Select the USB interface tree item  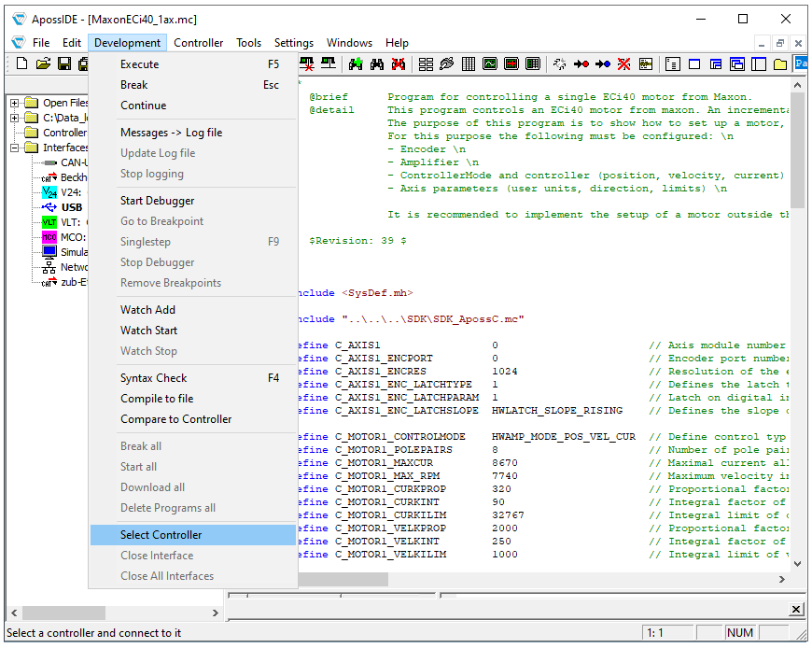pyautogui.click(x=72, y=207)
